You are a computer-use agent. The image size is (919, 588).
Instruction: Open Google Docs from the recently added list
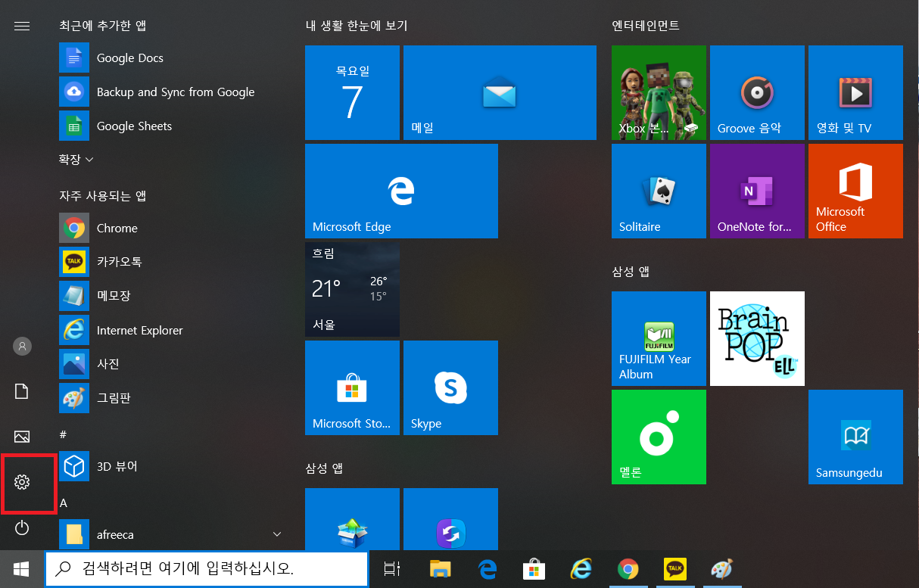(170, 58)
